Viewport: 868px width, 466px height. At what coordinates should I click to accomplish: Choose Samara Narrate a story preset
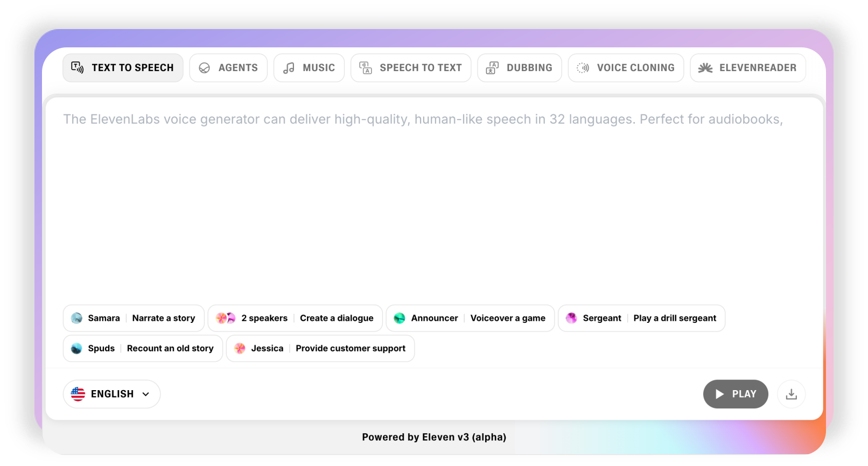134,318
